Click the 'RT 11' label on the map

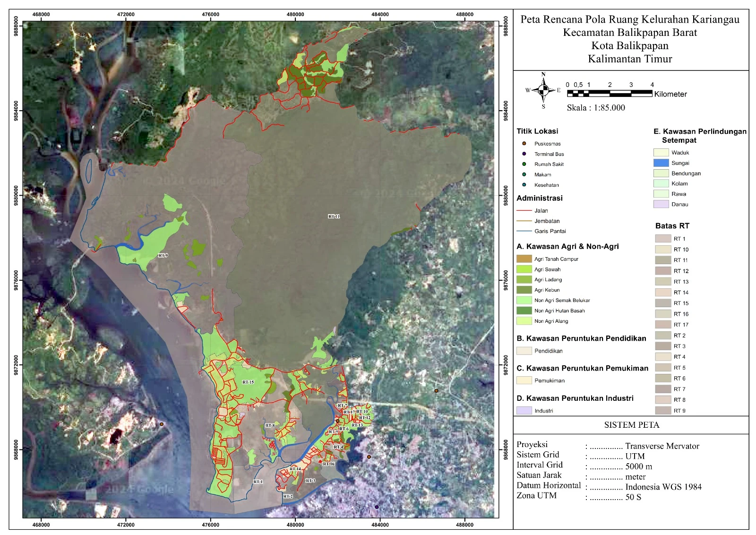[334, 216]
